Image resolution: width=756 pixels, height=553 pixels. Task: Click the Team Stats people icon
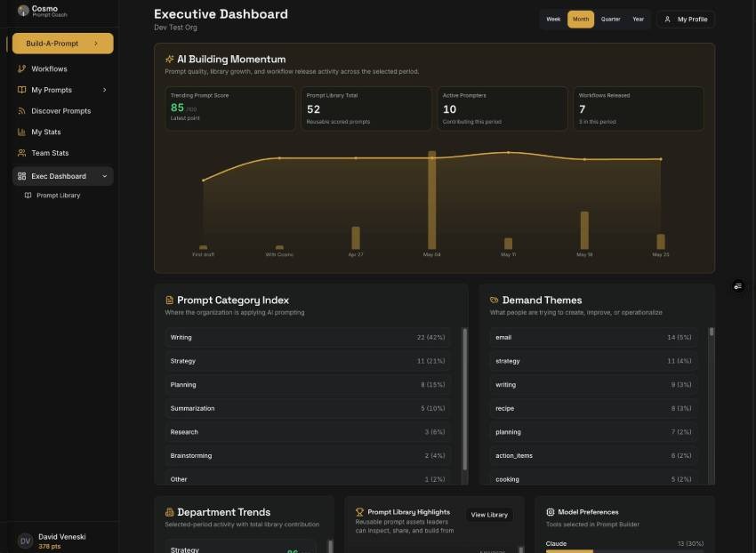pyautogui.click(x=21, y=153)
